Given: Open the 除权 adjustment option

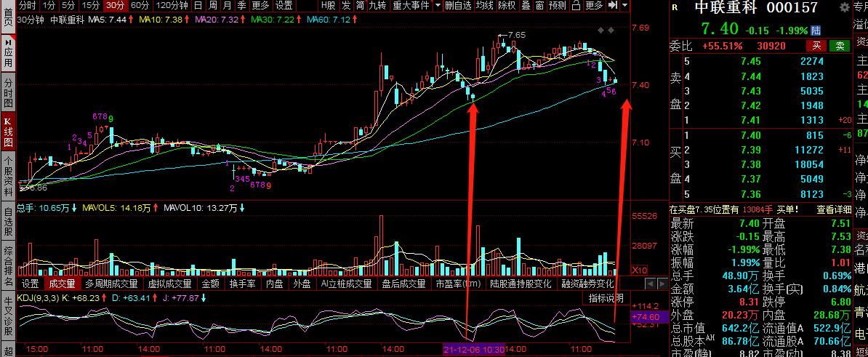Looking at the screenshot, I should point(507,6).
